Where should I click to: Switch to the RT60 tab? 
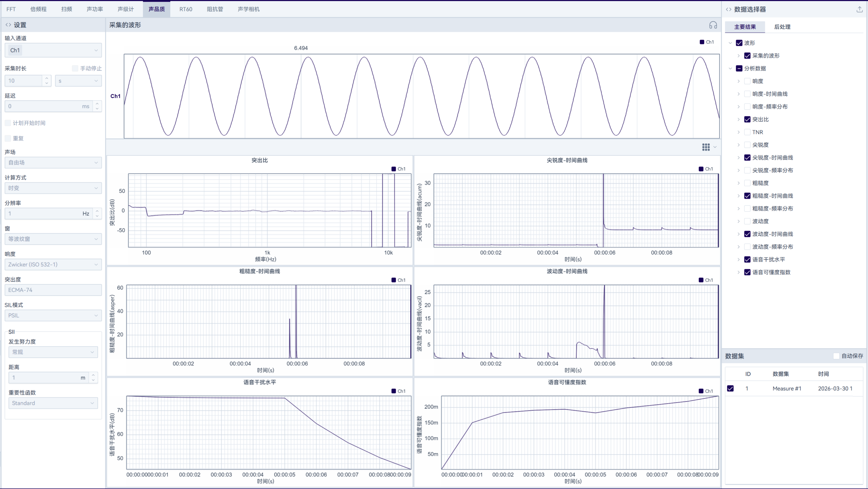(185, 9)
